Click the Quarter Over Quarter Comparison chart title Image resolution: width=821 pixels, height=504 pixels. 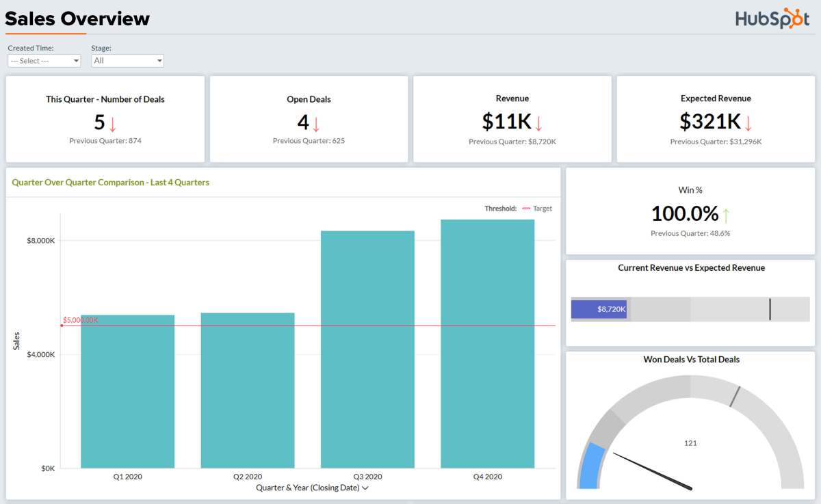click(x=109, y=183)
